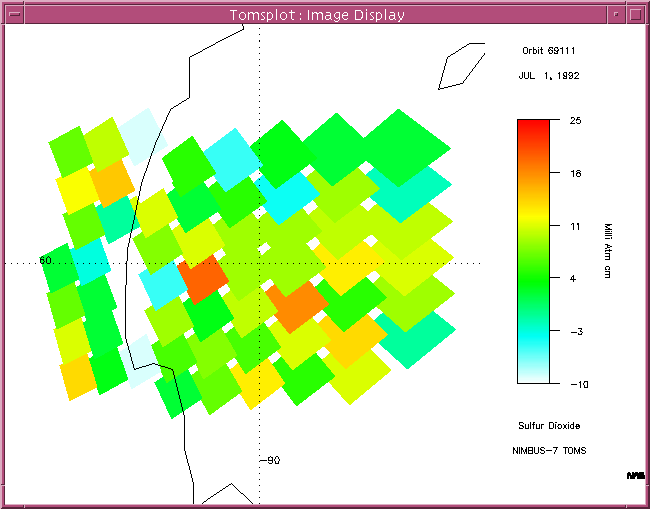Click the red top of the color bar
The height and width of the screenshot is (509, 650).
click(x=533, y=125)
